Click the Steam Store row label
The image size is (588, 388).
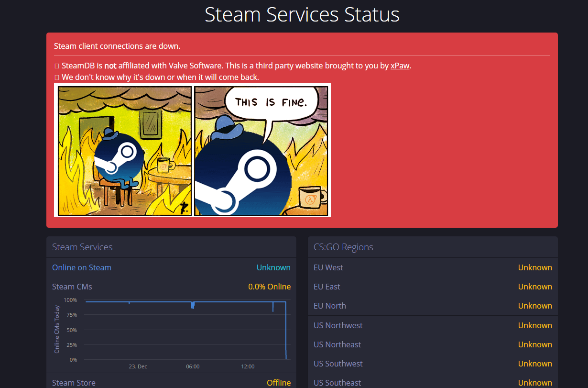(74, 383)
